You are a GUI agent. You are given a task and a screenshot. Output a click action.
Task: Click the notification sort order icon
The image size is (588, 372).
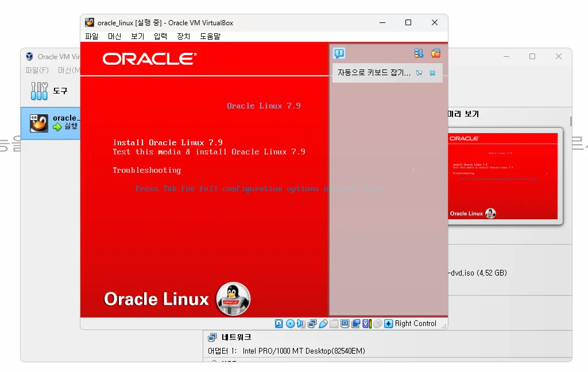coord(419,53)
